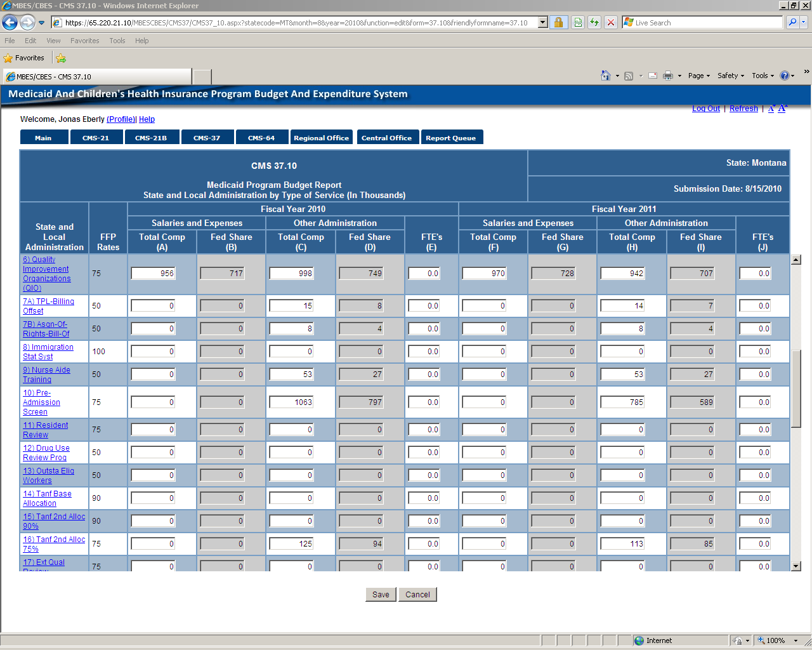The width and height of the screenshot is (812, 650).
Task: Click the Log Out link
Action: pos(705,109)
